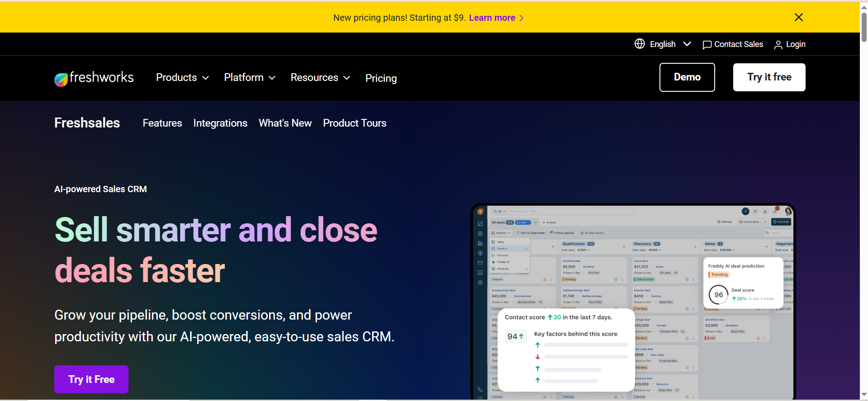Click the purple Try it Free button

click(91, 379)
